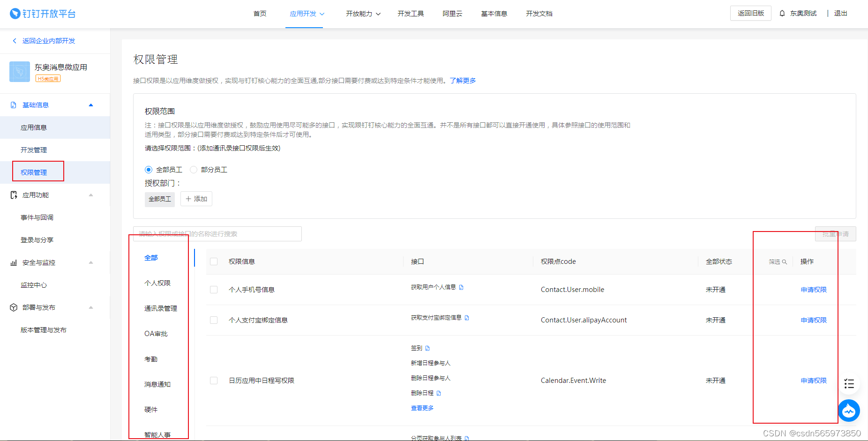Check the box for 日历应用中日程写权限
Screen dimensions: 868x441
pyautogui.click(x=214, y=381)
